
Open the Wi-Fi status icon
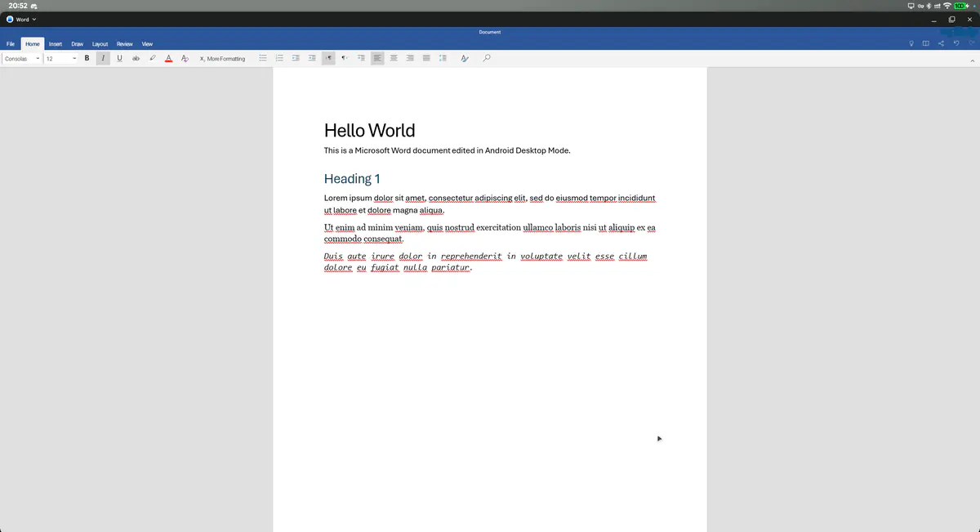[x=947, y=6]
